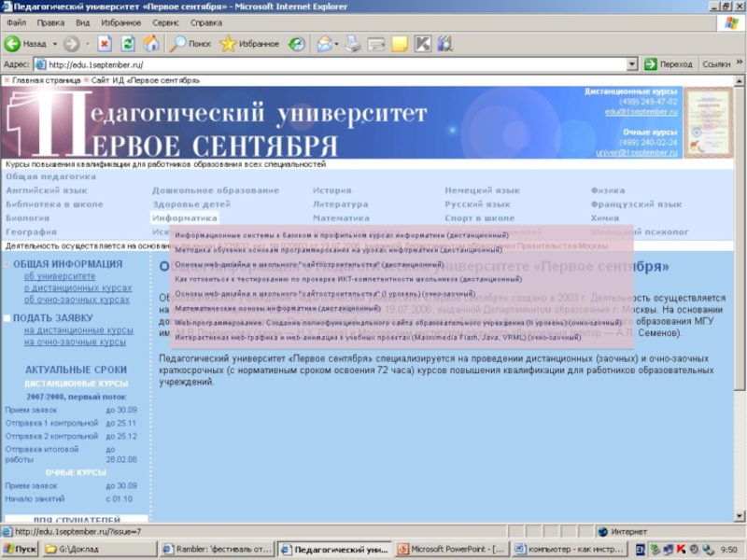The width and height of the screenshot is (747, 560).
Task: Click the Mail envelope icon
Action: point(324,43)
